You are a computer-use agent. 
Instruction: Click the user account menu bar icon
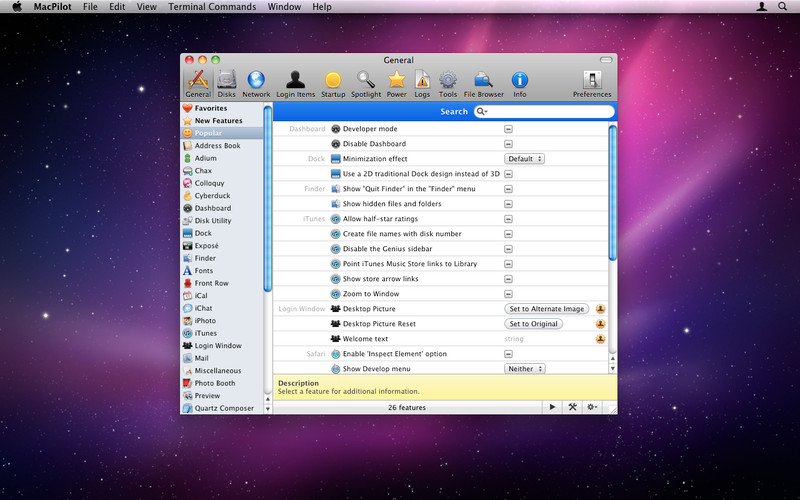pyautogui.click(x=762, y=7)
